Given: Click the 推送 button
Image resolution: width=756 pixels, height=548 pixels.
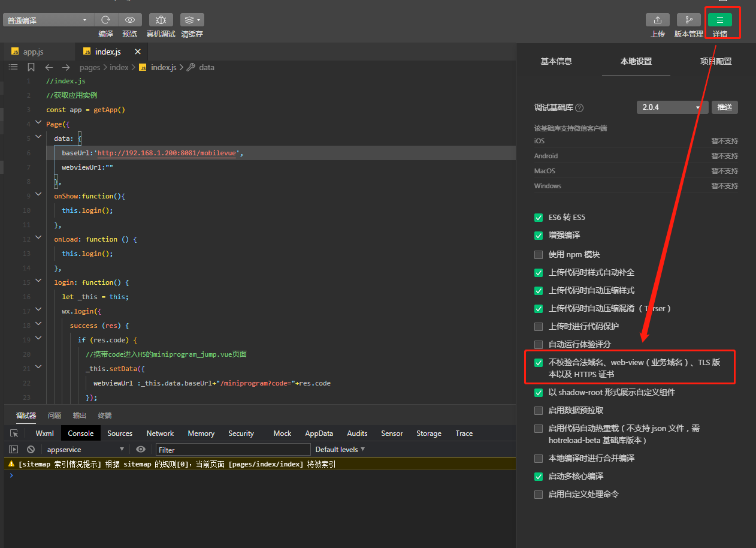Looking at the screenshot, I should (724, 107).
